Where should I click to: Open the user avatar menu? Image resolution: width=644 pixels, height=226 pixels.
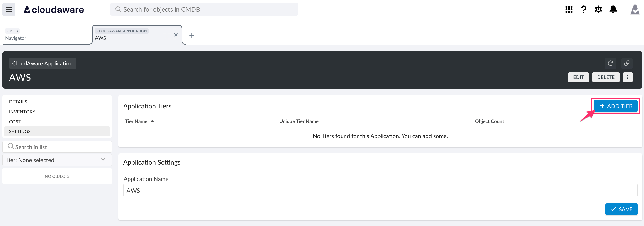pos(635,9)
